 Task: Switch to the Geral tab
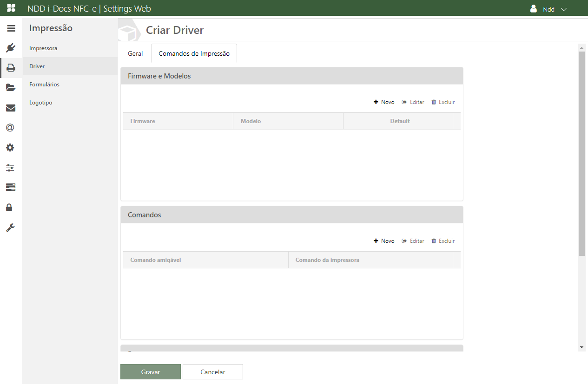pyautogui.click(x=135, y=53)
